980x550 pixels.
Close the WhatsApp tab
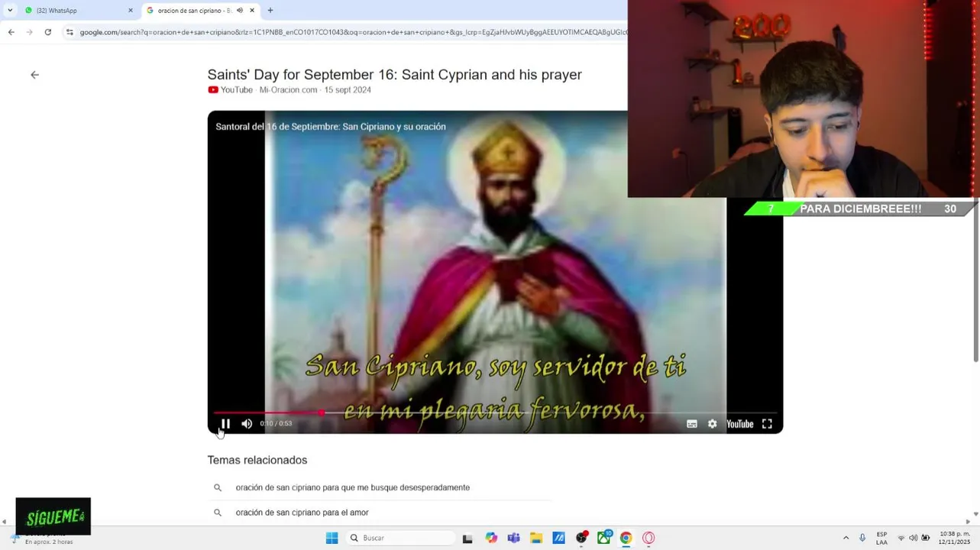pos(130,11)
